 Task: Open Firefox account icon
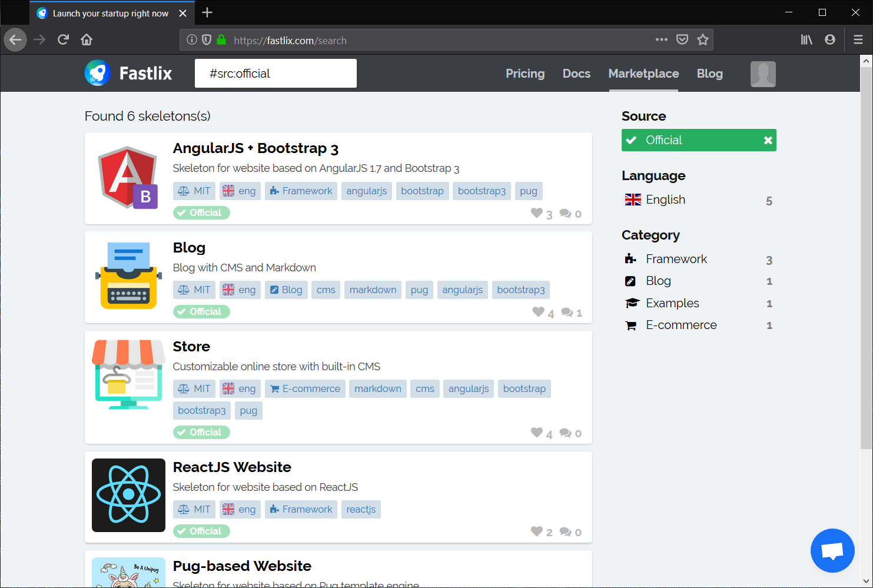click(830, 39)
